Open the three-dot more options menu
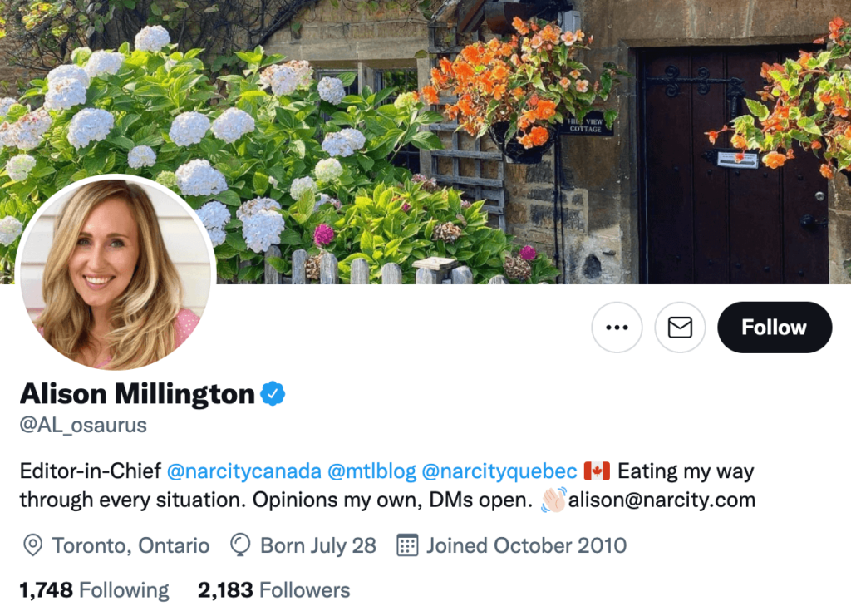Image resolution: width=851 pixels, height=616 pixels. pos(617,328)
